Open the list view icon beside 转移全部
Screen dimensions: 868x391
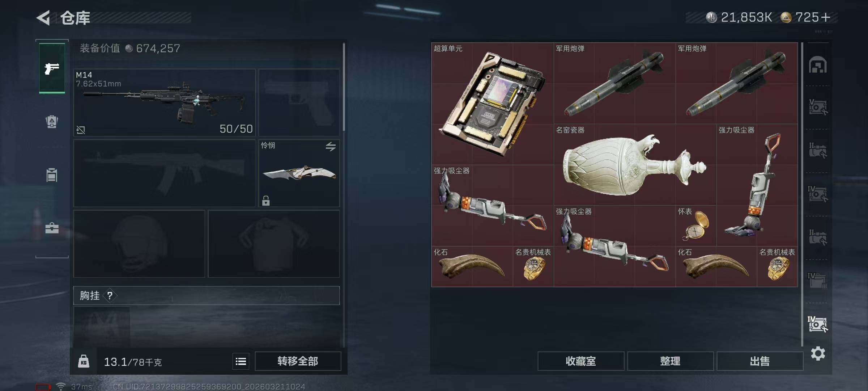point(241,361)
